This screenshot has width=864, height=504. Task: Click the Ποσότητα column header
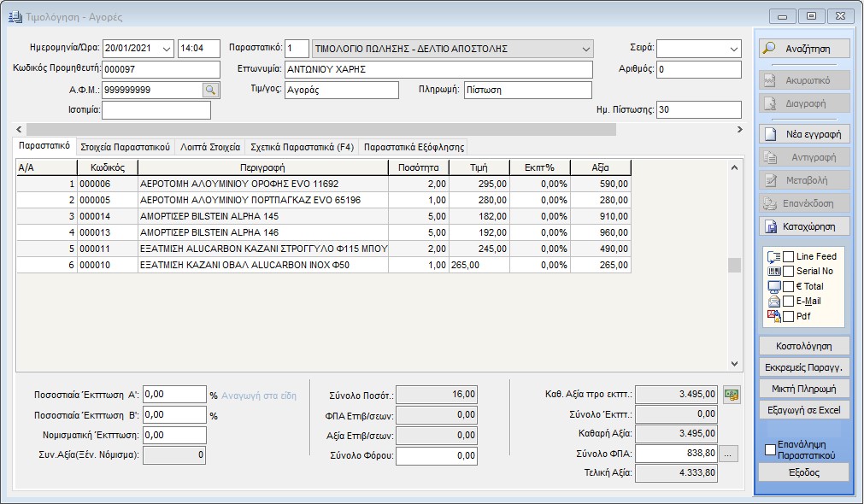[x=419, y=167]
